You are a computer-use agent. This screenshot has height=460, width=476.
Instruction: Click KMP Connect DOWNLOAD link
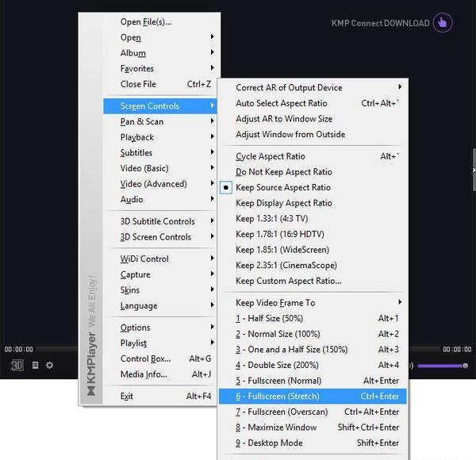tap(380, 23)
